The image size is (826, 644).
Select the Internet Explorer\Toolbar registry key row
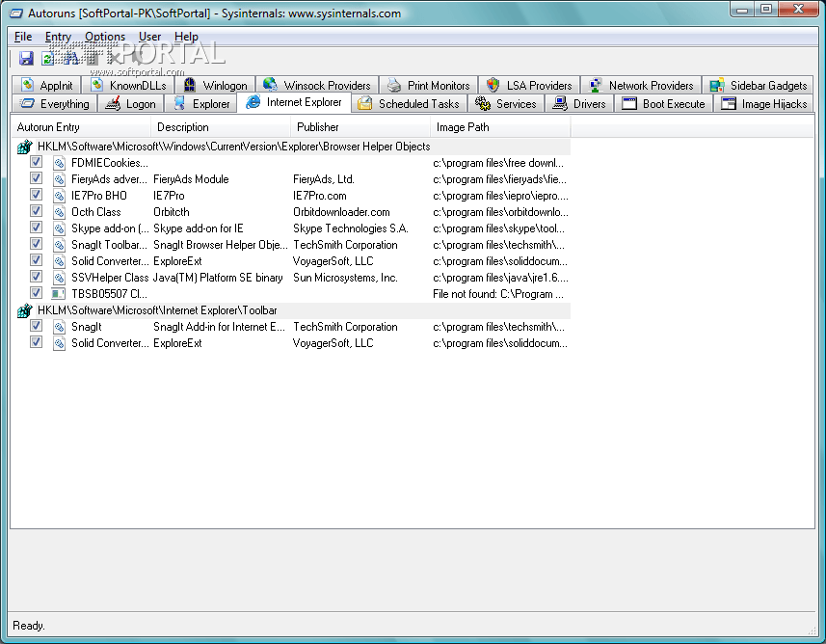click(291, 311)
